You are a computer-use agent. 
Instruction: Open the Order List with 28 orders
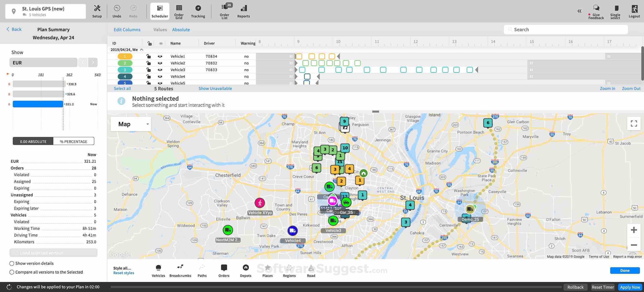point(224,11)
